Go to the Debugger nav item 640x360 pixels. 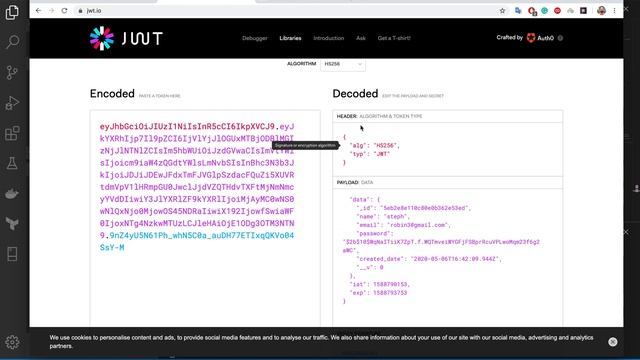[255, 38]
